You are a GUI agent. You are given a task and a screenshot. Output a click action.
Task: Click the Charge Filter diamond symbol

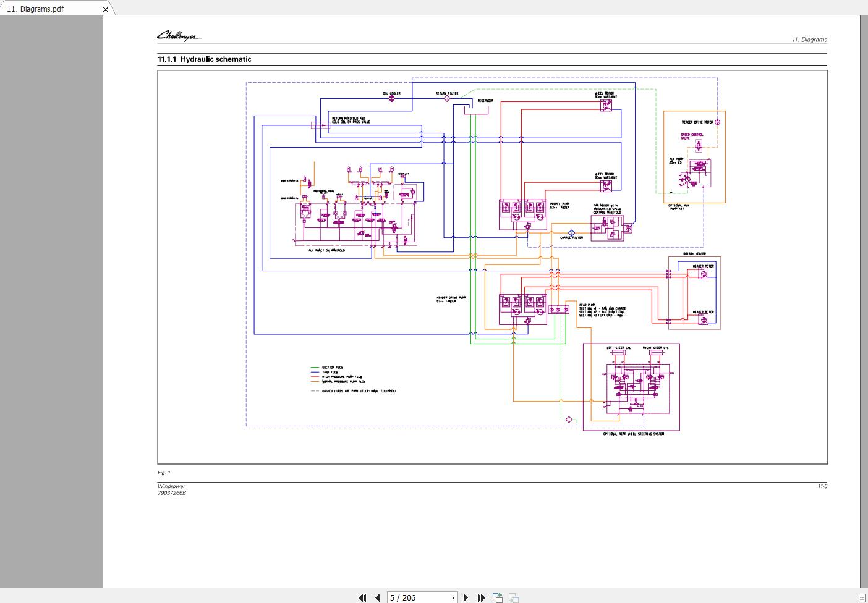571,233
